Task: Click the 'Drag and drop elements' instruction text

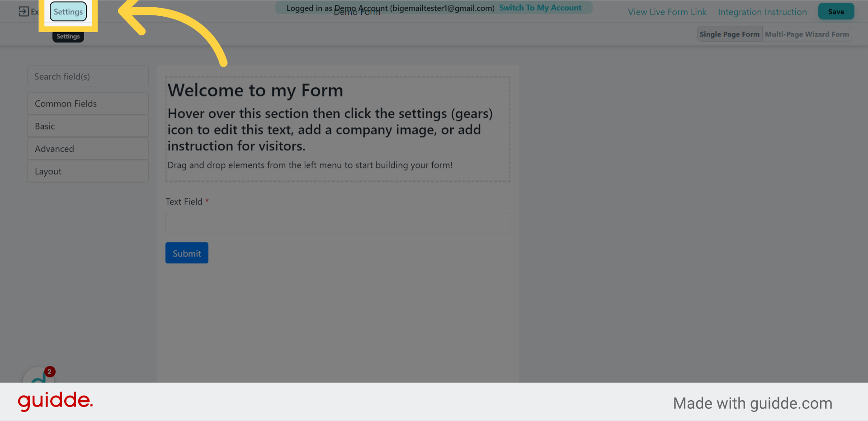Action: pos(310,165)
